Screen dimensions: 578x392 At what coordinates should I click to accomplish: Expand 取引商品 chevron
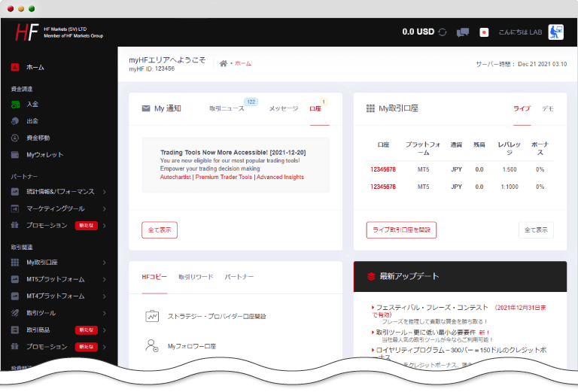pyautogui.click(x=105, y=330)
